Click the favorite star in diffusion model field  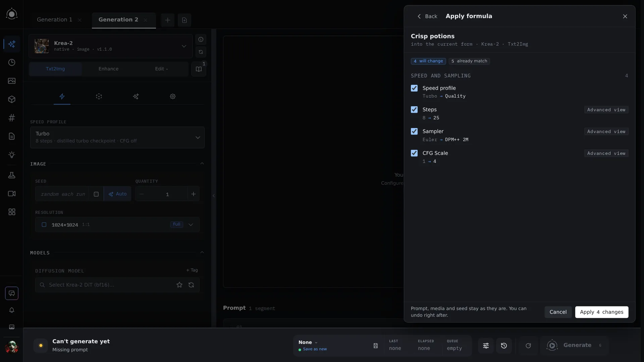[179, 285]
